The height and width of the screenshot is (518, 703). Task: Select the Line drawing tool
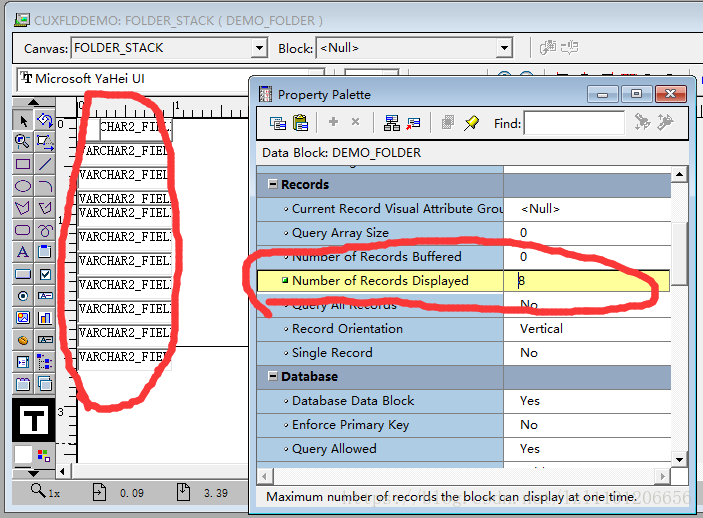(x=45, y=164)
